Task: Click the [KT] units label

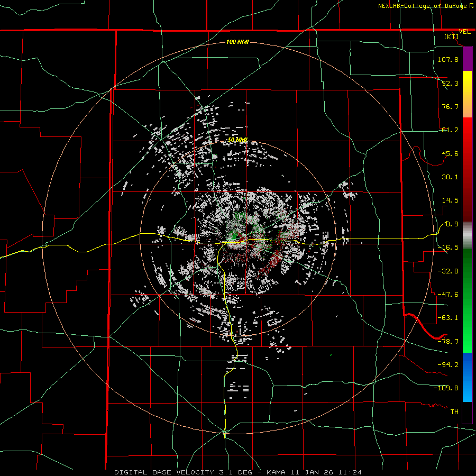Action: pos(452,36)
